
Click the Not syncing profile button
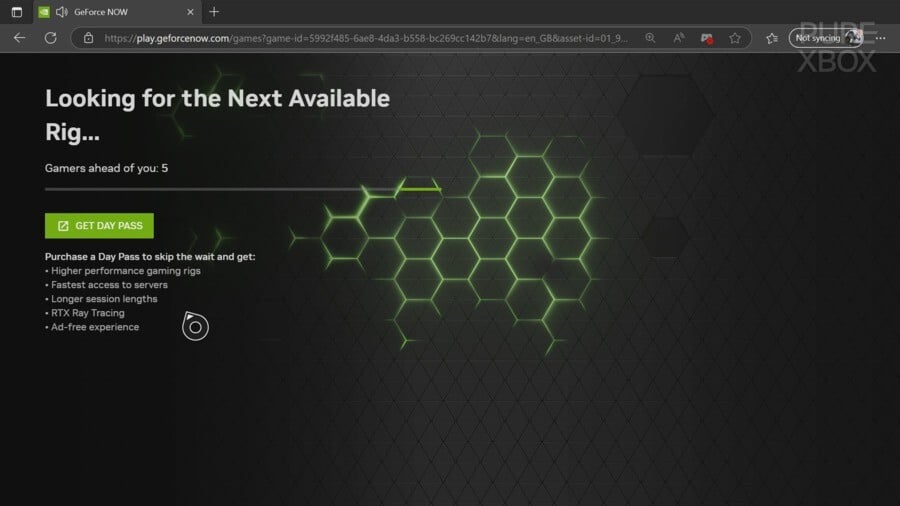click(826, 38)
